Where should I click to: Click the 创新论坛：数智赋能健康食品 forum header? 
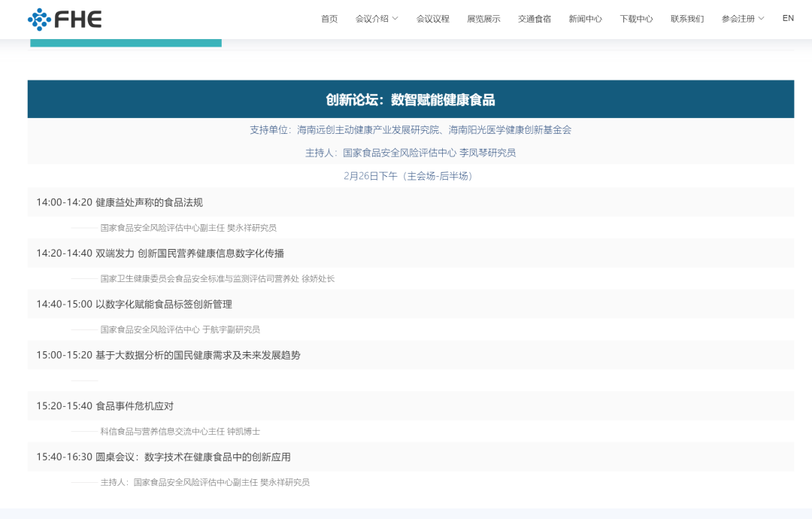click(411, 100)
